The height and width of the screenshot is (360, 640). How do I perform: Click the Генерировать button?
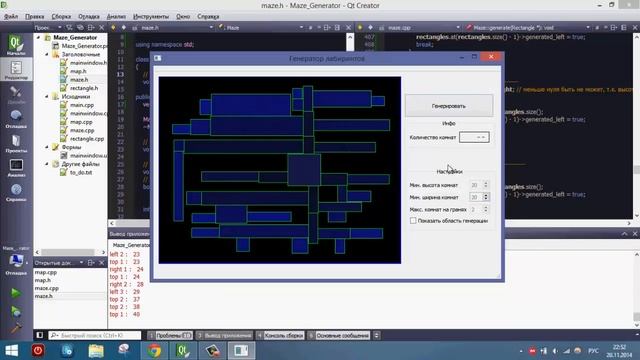pos(449,106)
